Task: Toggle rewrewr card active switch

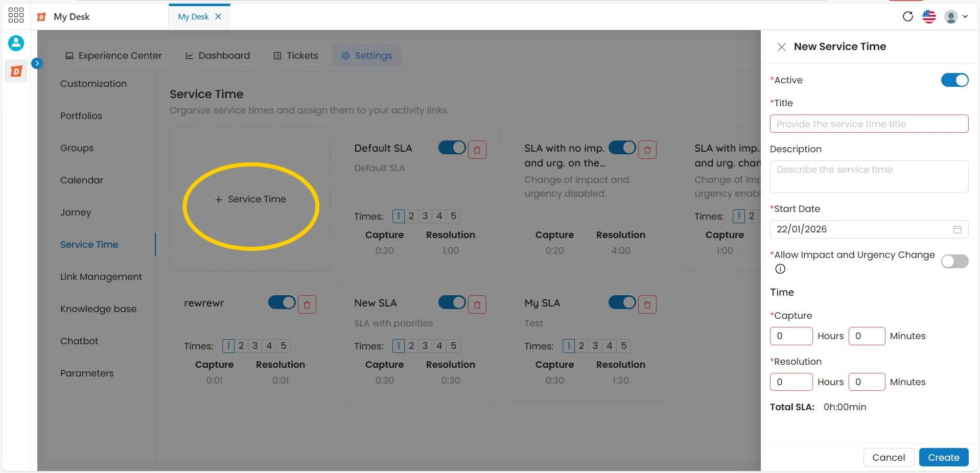Action: [282, 302]
